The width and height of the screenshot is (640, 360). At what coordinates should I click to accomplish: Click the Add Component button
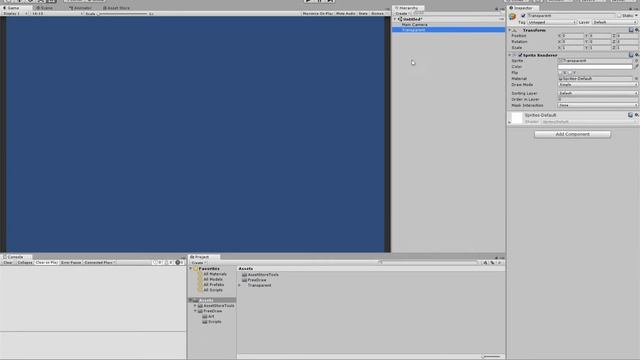point(572,134)
